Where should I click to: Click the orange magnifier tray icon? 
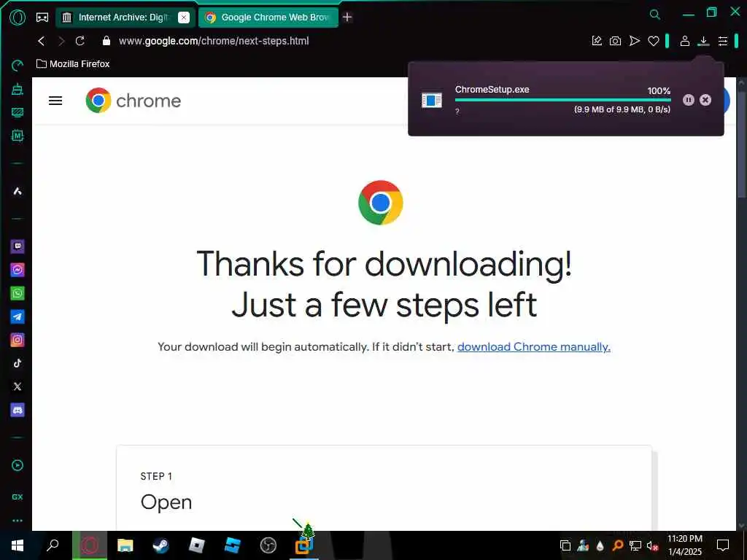pyautogui.click(x=617, y=545)
